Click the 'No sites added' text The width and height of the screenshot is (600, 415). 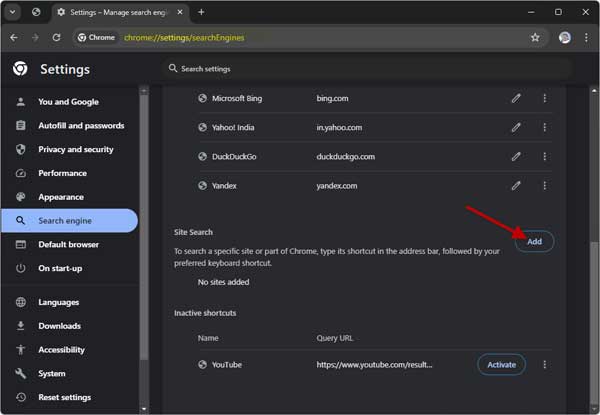point(223,282)
